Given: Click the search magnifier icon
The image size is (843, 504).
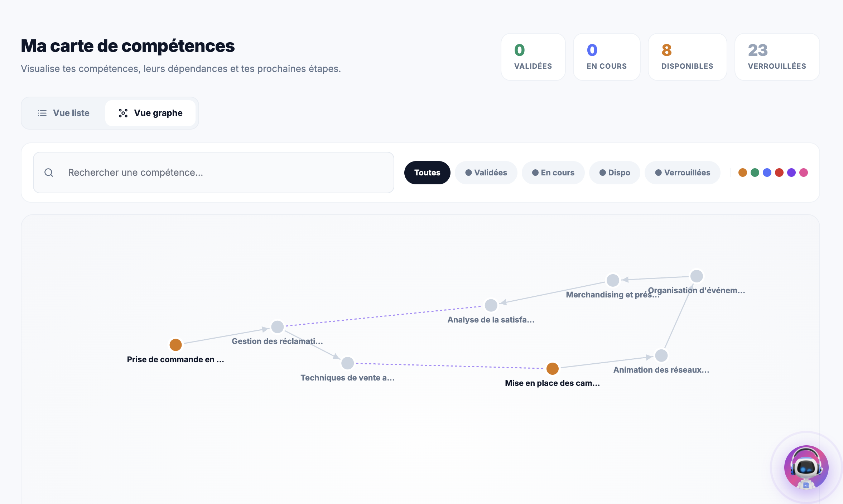Looking at the screenshot, I should (49, 172).
